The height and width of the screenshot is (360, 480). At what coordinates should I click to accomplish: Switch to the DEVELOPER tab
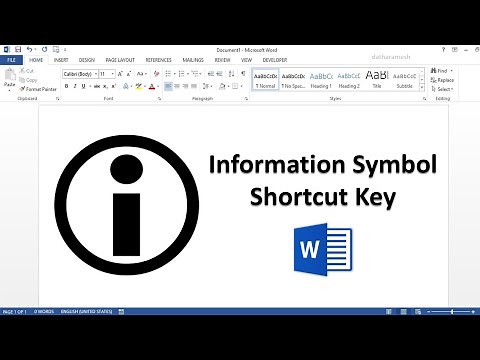click(275, 60)
